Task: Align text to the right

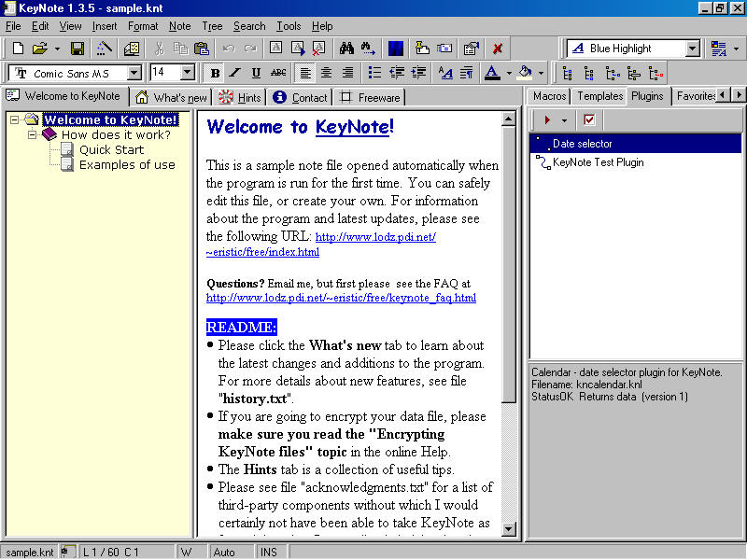Action: (x=347, y=73)
